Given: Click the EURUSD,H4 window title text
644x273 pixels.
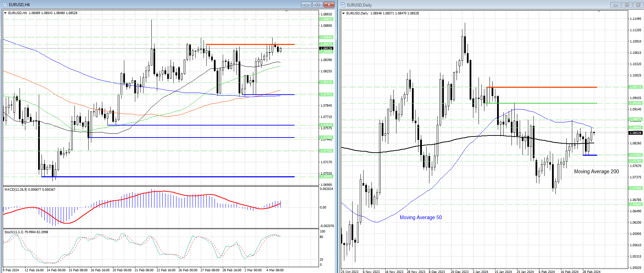Looking at the screenshot, I should coord(19,5).
